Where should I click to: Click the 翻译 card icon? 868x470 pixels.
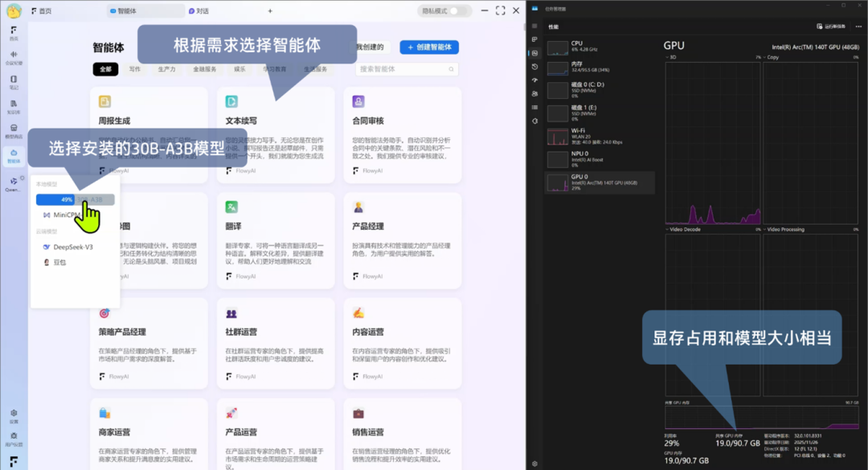pyautogui.click(x=231, y=207)
